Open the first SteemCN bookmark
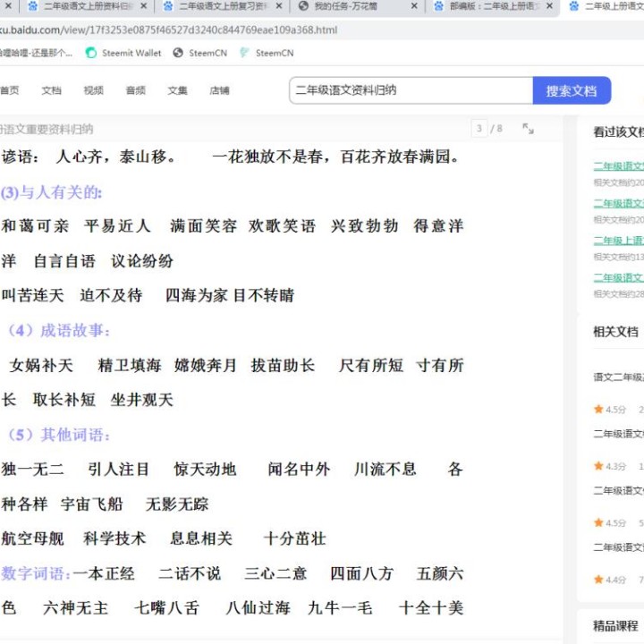 (200, 53)
